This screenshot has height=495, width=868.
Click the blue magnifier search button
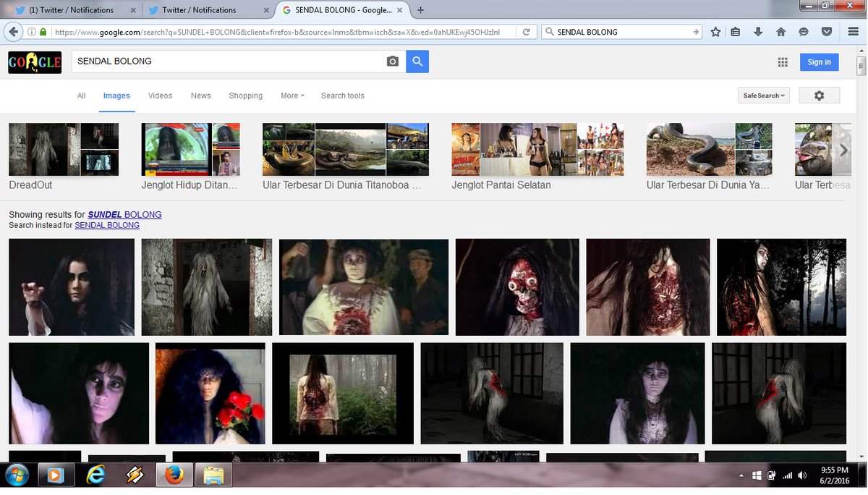pos(417,62)
